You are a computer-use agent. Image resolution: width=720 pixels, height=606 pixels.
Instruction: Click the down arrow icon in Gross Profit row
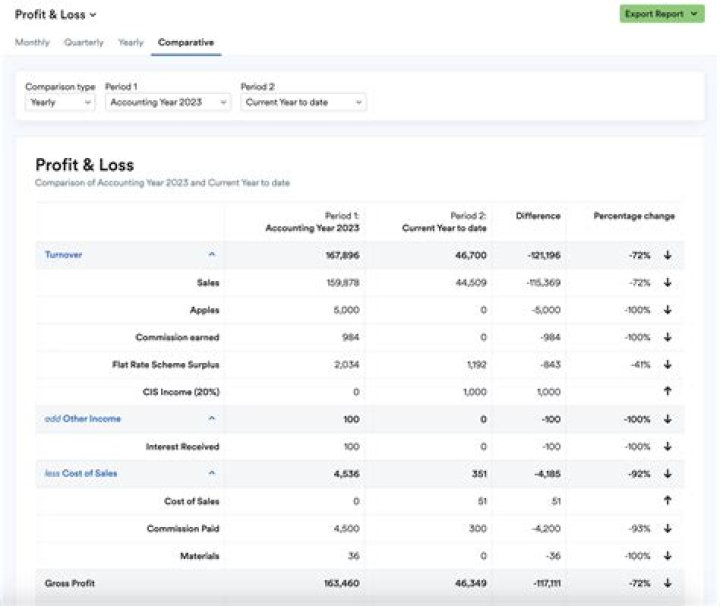coord(667,583)
